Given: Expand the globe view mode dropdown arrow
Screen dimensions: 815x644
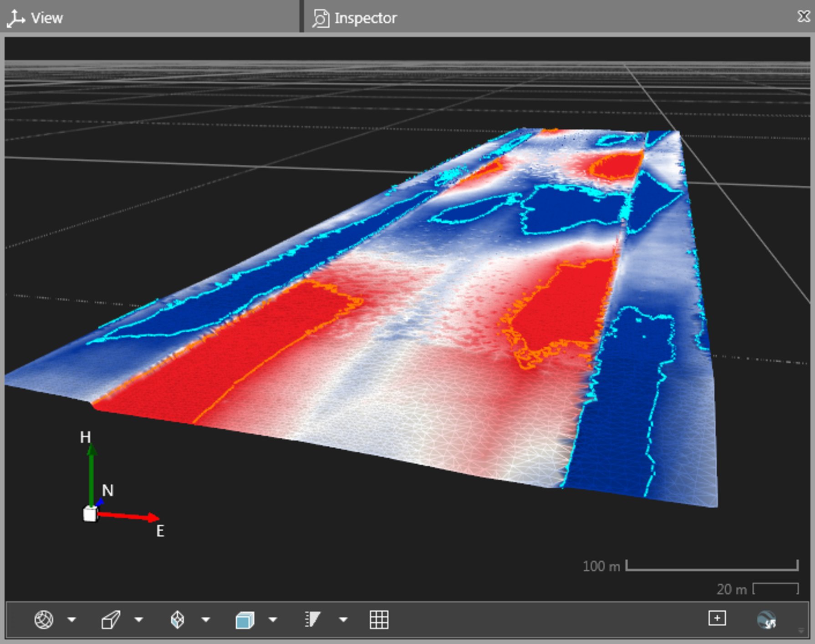Looking at the screenshot, I should [x=71, y=619].
